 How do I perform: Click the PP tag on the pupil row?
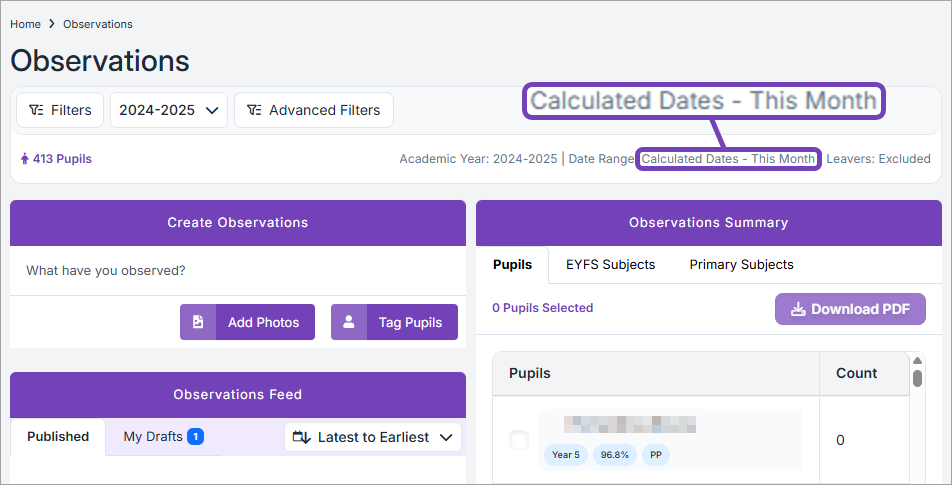(x=656, y=455)
